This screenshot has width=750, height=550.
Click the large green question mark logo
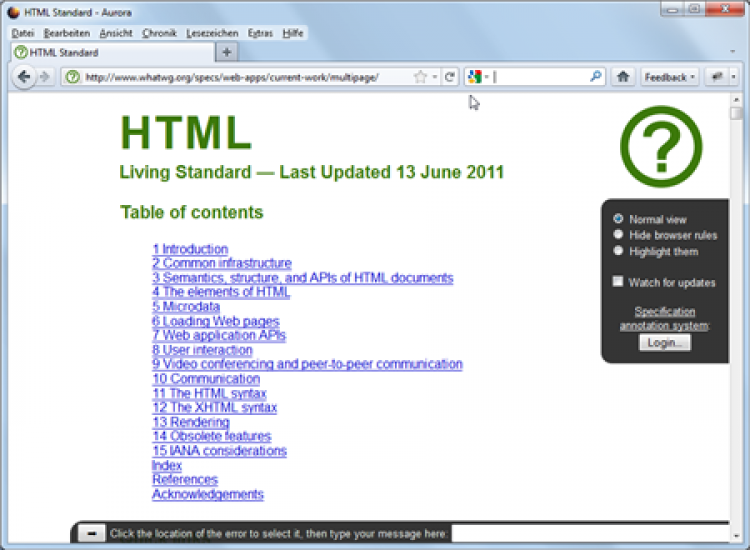pyautogui.click(x=660, y=147)
